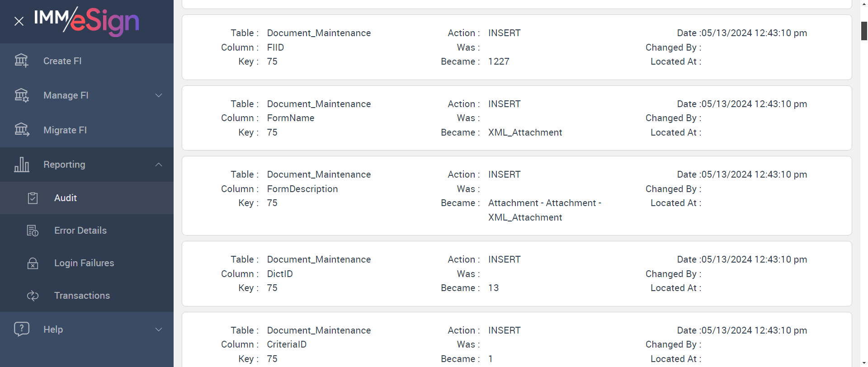Click the Migrate FI arrow-bank icon
The height and width of the screenshot is (367, 868).
(x=21, y=130)
